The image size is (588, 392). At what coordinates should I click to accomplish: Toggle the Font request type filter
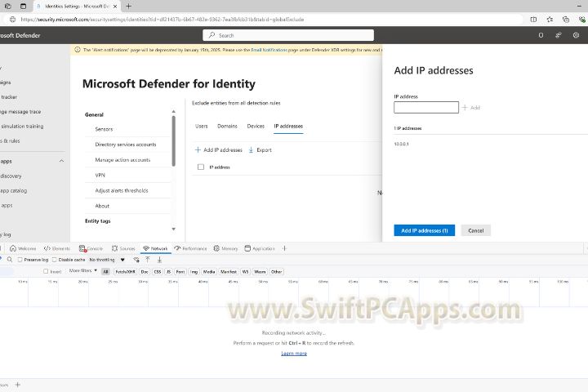(x=180, y=272)
